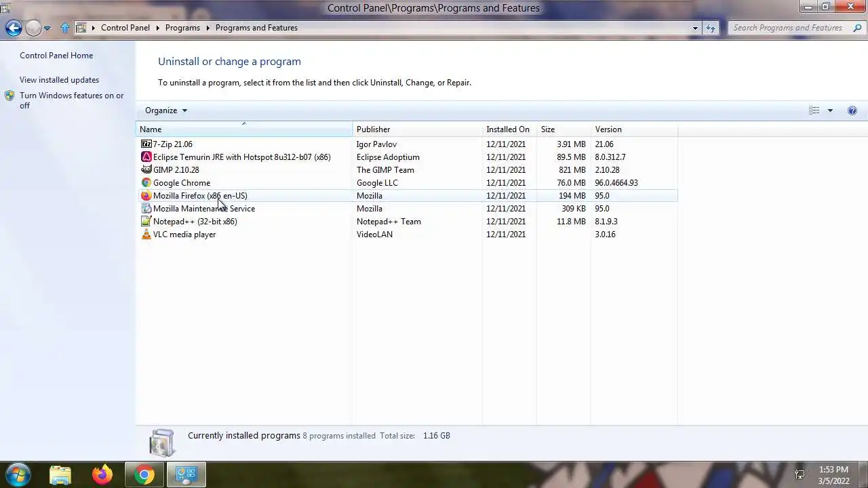
Task: Select Mozilla Firefox (x86 en-US) entry
Action: click(x=200, y=195)
